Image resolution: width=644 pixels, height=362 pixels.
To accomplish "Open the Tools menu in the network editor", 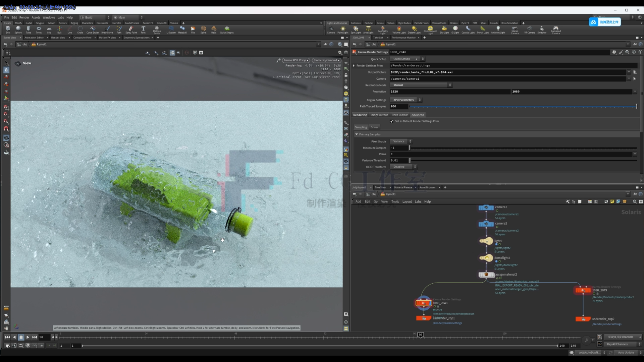I will coord(395,201).
